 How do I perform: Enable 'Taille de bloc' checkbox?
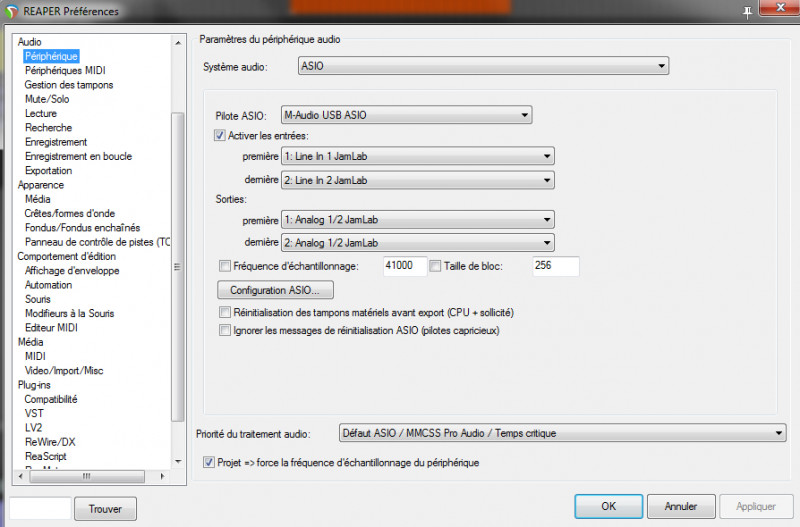pos(435,266)
